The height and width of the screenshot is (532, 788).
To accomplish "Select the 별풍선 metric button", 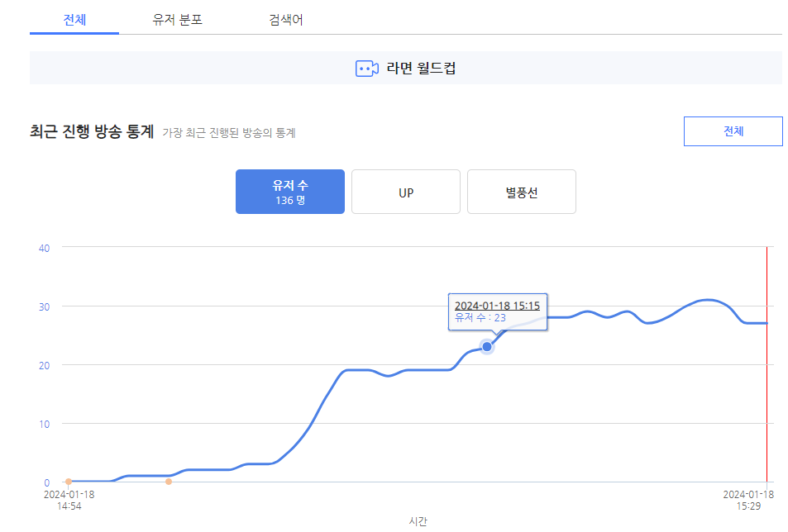I will point(522,192).
